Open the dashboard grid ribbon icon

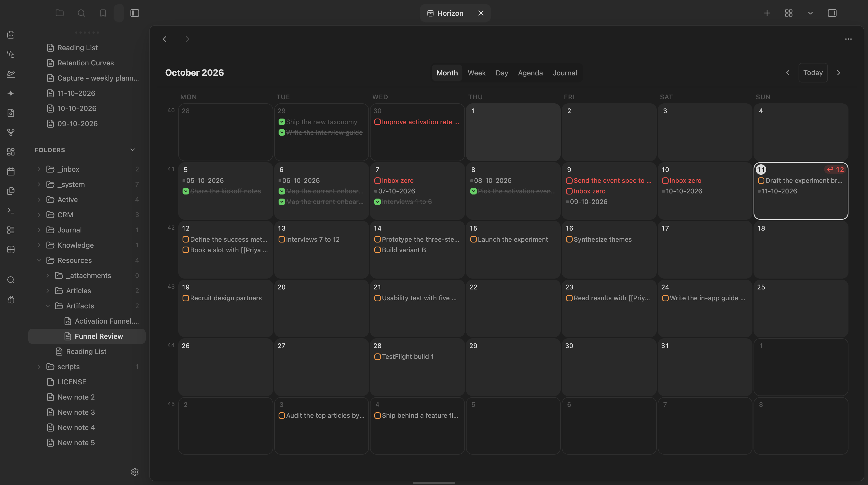pyautogui.click(x=11, y=152)
